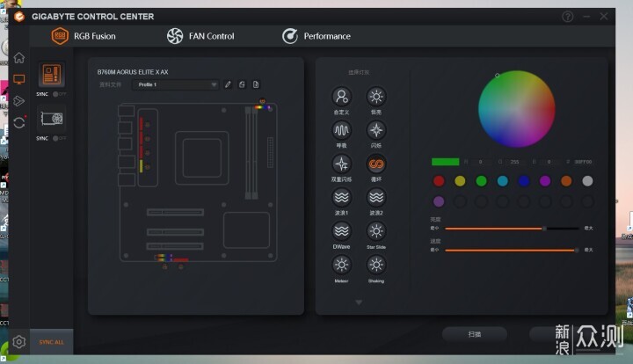Select the 自定义 custom lighting effect

click(x=341, y=97)
